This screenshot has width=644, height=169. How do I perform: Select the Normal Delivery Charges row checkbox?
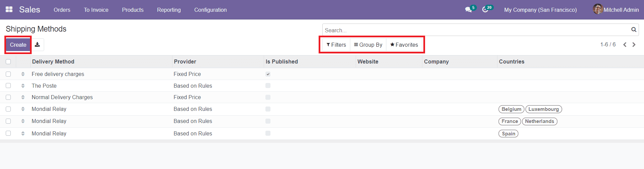coord(8,97)
